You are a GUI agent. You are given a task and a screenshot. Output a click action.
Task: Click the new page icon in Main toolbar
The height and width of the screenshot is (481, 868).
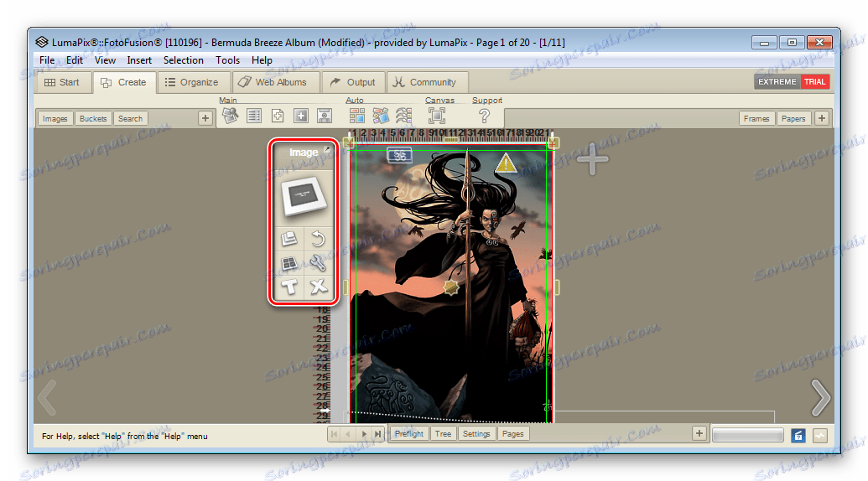click(x=278, y=116)
